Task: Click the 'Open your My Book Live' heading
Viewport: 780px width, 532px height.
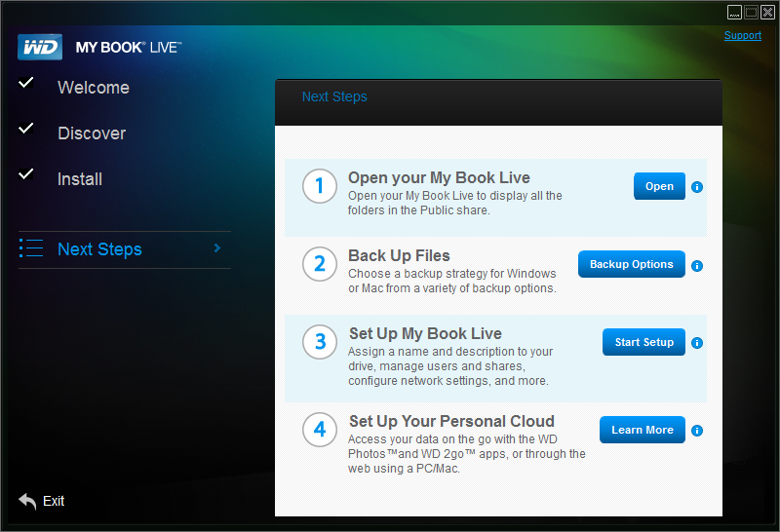Action: pos(439,177)
